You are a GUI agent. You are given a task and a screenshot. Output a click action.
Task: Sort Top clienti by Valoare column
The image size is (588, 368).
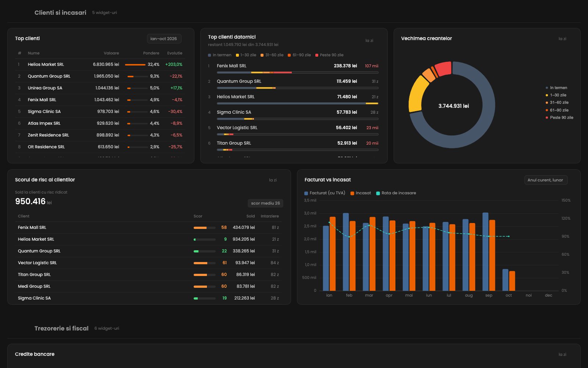(x=111, y=53)
